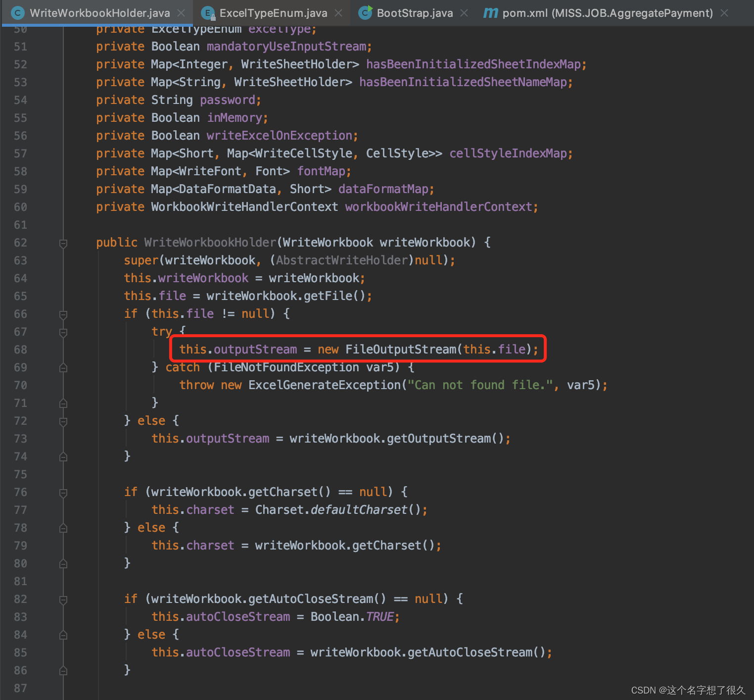Click FileNotFoundException on line 69
This screenshot has width=754, height=700.
pos(286,367)
